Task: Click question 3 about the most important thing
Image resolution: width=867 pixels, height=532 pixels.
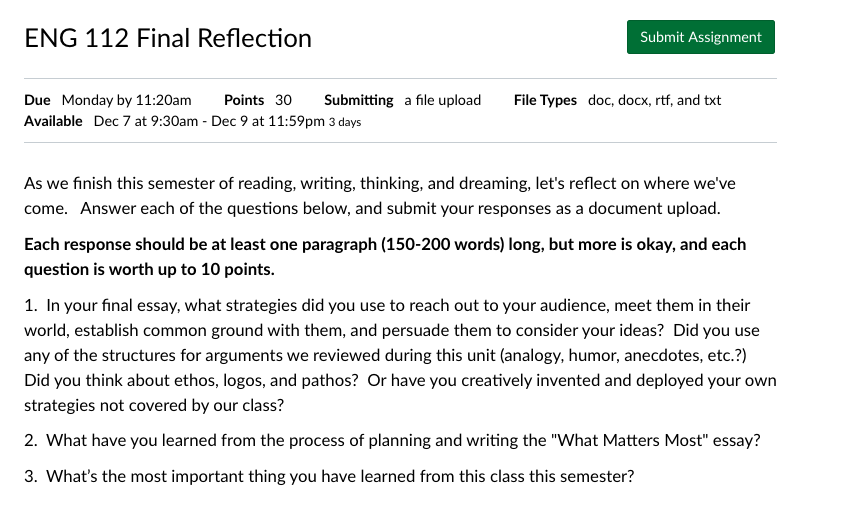Action: coord(330,476)
